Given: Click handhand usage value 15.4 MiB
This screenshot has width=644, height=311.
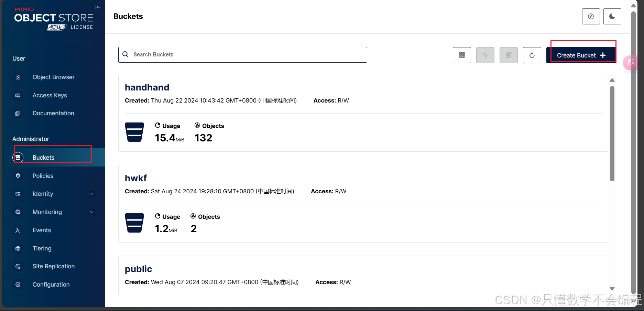Looking at the screenshot, I should click(170, 138).
